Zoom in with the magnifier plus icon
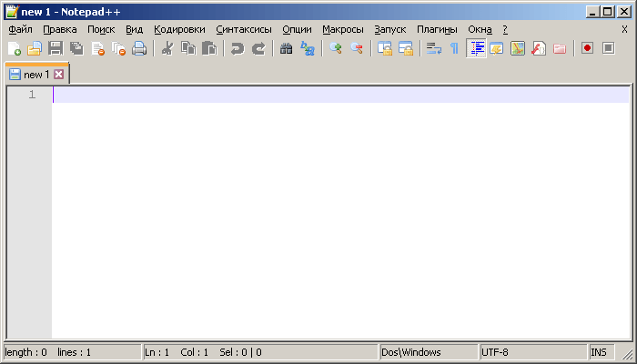 (336, 48)
